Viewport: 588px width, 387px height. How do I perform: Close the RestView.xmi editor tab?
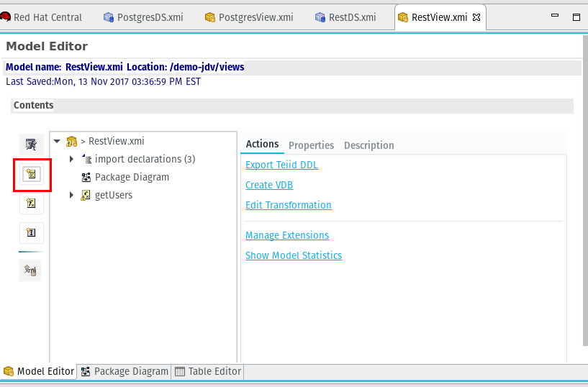(476, 17)
